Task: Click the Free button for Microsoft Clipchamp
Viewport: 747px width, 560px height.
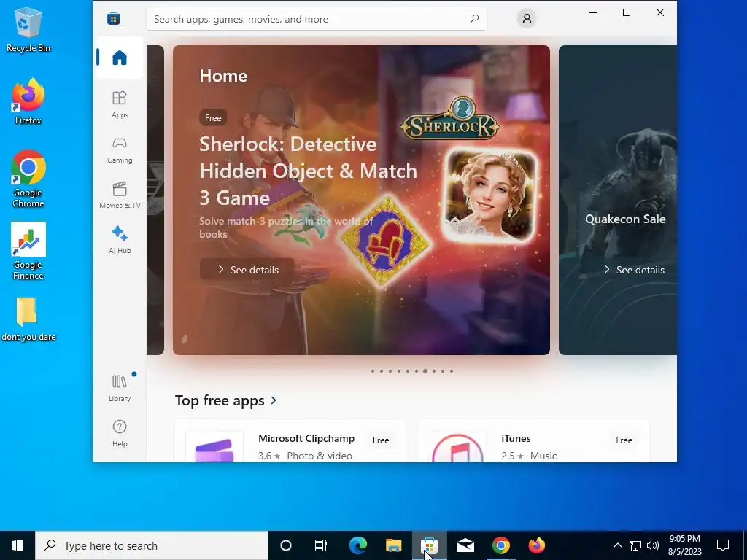Action: (x=381, y=440)
